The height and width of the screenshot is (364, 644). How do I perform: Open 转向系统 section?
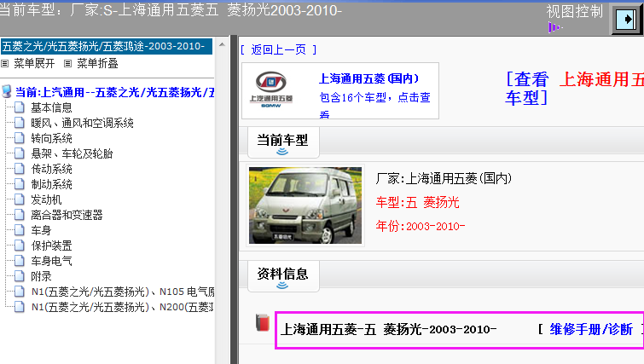(x=51, y=138)
